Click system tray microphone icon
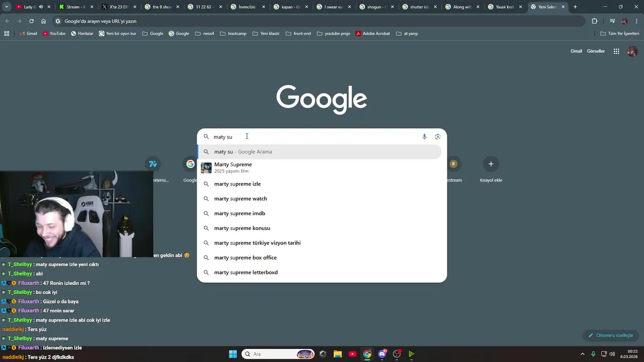The image size is (644, 362). tap(593, 354)
